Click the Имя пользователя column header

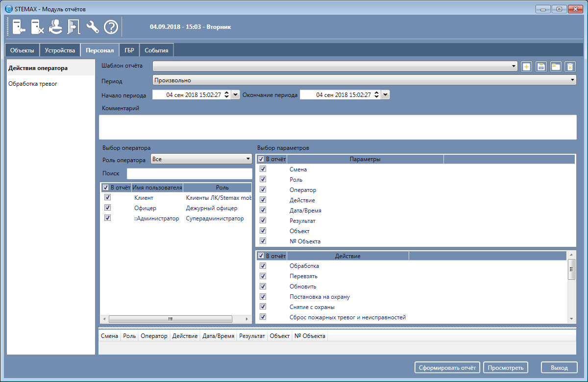[x=157, y=188]
